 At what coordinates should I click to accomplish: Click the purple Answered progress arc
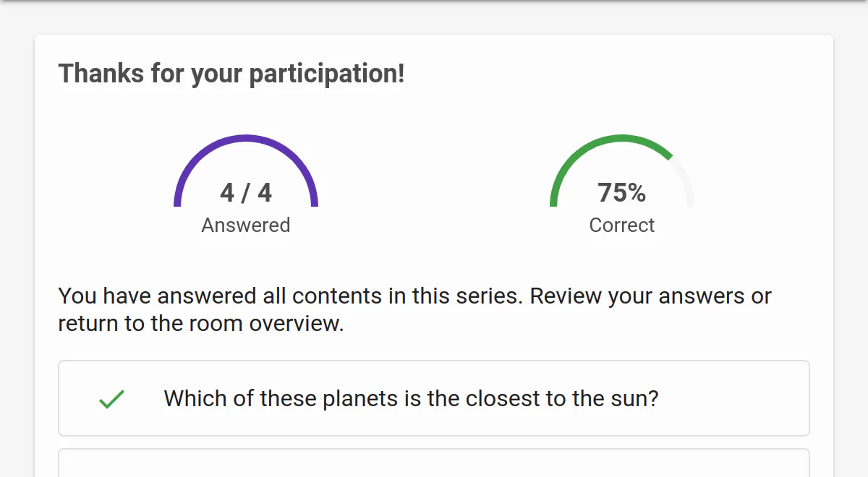pyautogui.click(x=246, y=170)
